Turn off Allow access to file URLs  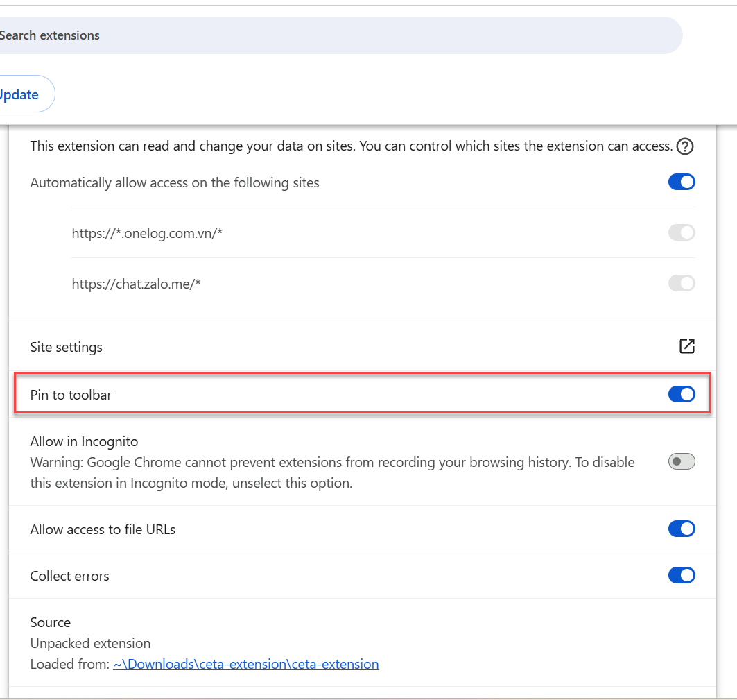(x=681, y=529)
